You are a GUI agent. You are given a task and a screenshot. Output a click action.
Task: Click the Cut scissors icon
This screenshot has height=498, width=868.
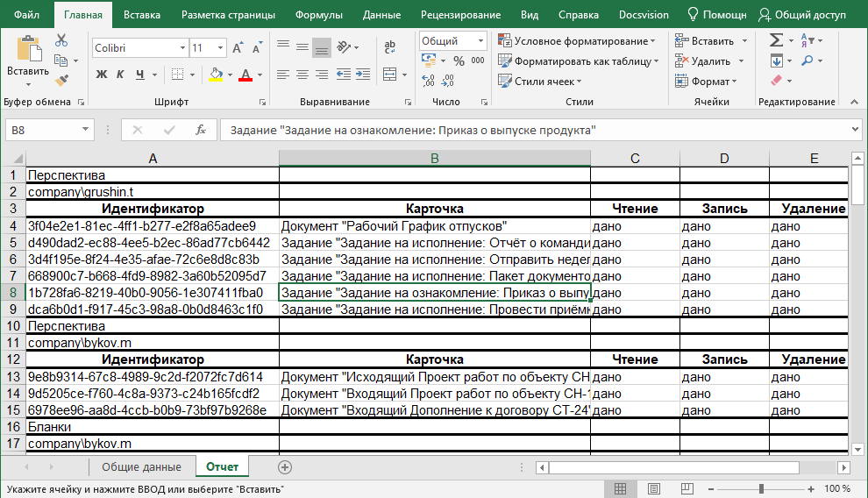coord(60,40)
